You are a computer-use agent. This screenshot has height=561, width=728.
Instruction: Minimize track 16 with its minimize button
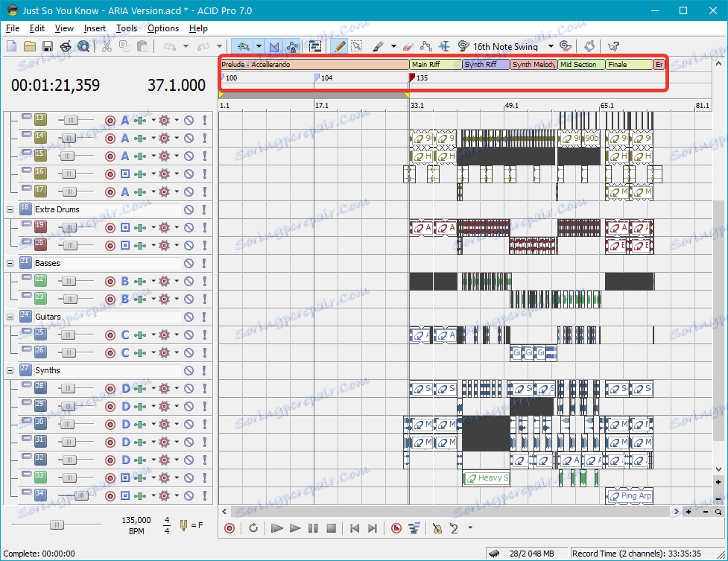click(27, 170)
